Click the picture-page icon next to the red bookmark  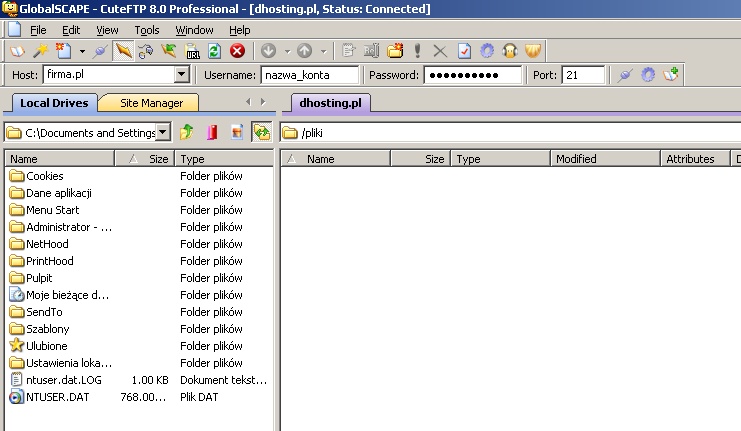click(237, 132)
